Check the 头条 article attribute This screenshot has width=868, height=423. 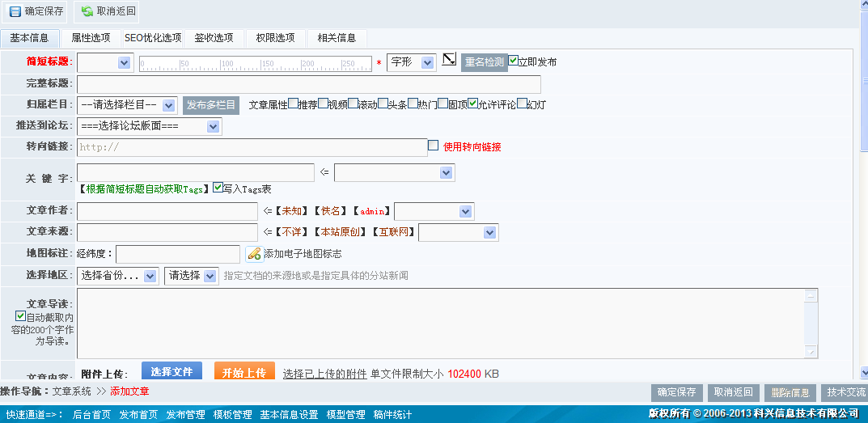point(383,103)
